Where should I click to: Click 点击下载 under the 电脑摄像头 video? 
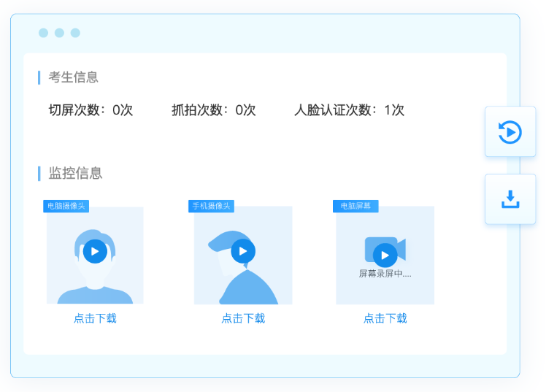95,318
